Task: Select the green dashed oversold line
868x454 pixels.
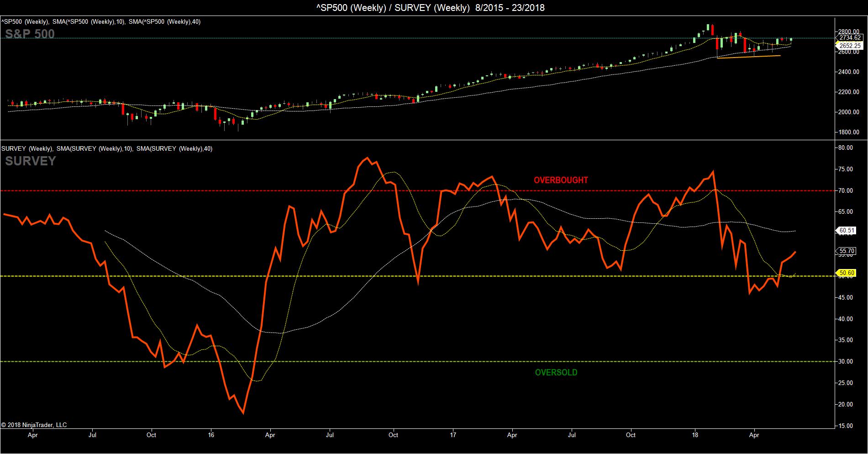Action: 417,362
